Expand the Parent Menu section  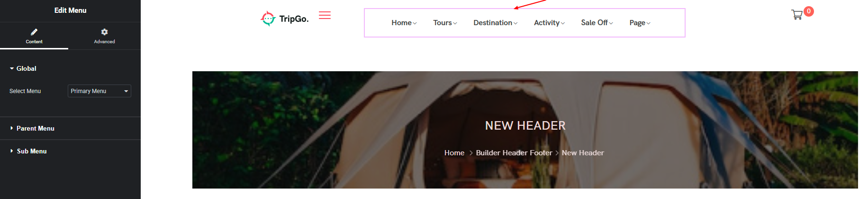(x=32, y=128)
